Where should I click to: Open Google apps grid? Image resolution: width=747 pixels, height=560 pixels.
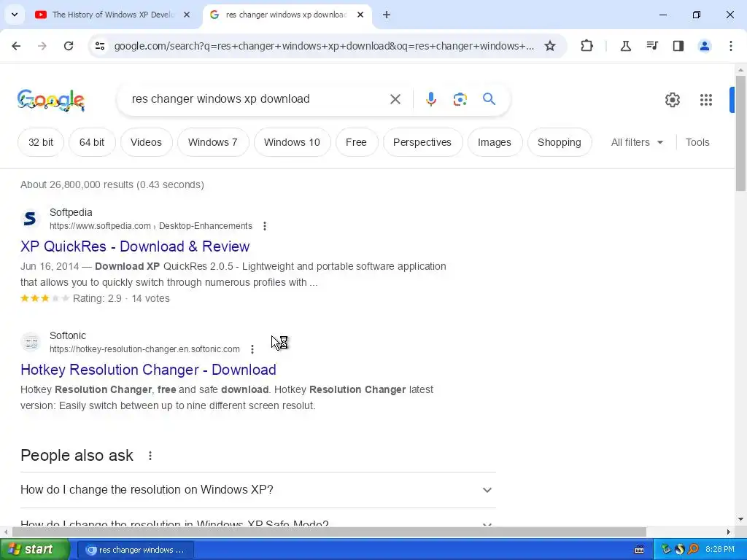705,99
